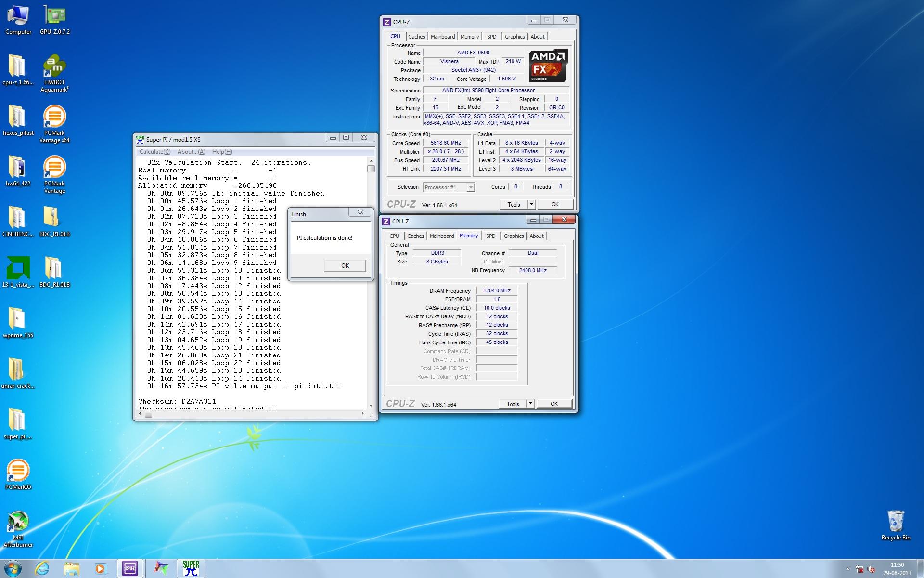
Task: Open the wprime_155 folder
Action: pyautogui.click(x=18, y=323)
